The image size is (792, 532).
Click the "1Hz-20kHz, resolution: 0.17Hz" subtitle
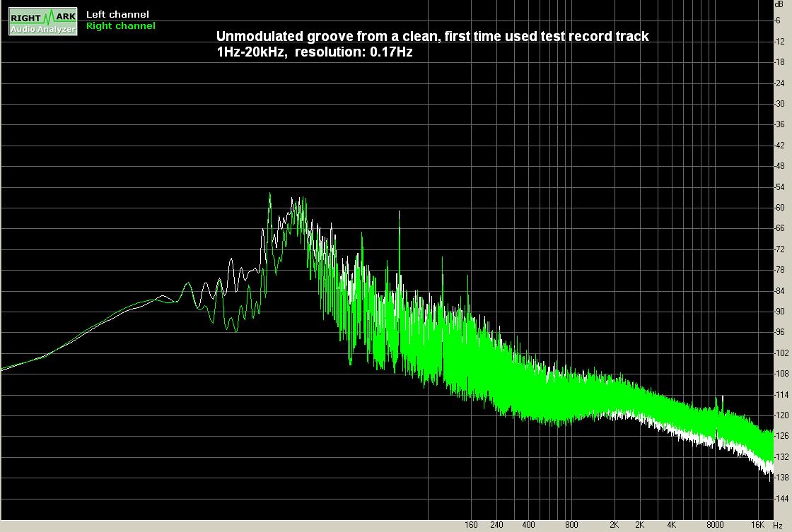(315, 52)
